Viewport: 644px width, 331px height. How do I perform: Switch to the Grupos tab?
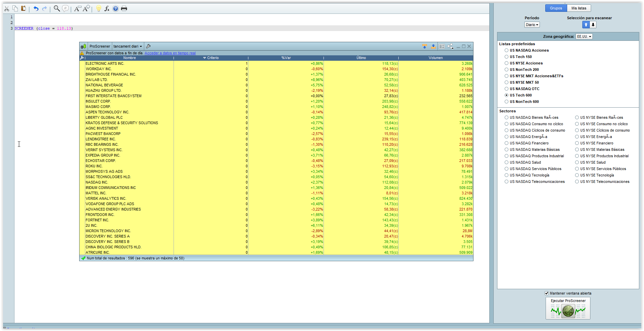pos(556,8)
